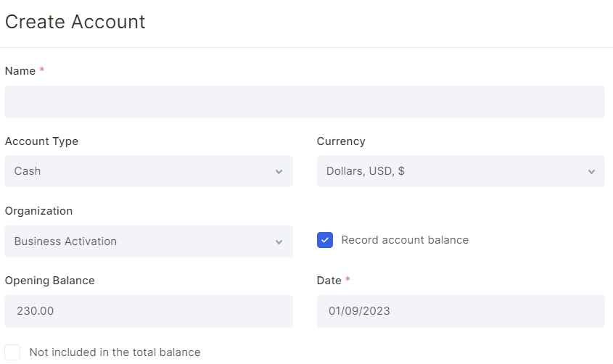Click the chevron arrow in Currency box
Viewport: 613px width, 364px height.
pos(591,171)
